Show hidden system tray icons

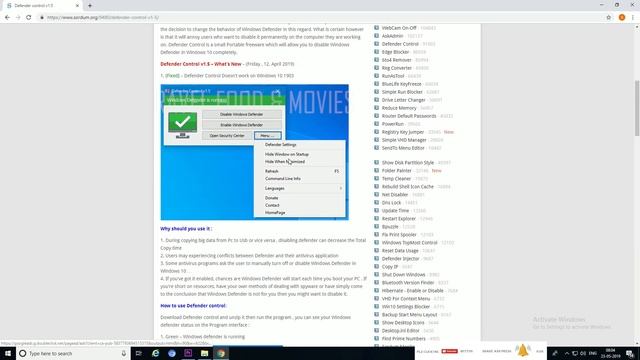(x=567, y=353)
